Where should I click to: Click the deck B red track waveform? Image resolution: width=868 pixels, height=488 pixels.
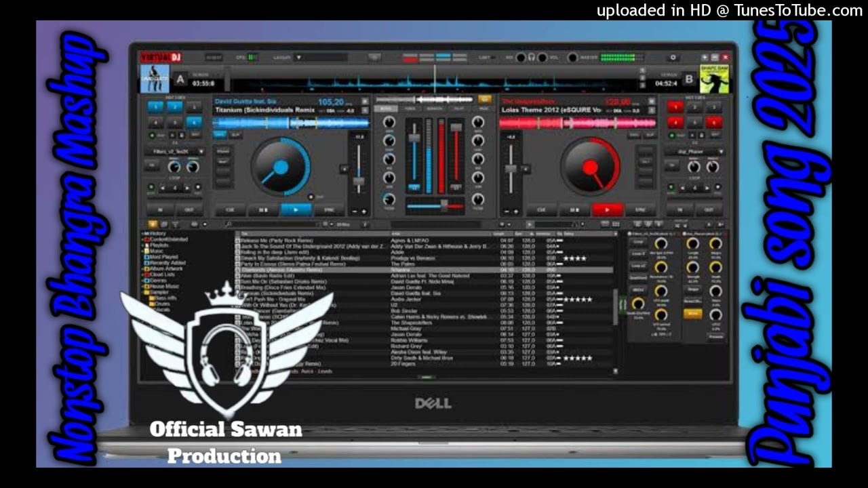point(578,123)
